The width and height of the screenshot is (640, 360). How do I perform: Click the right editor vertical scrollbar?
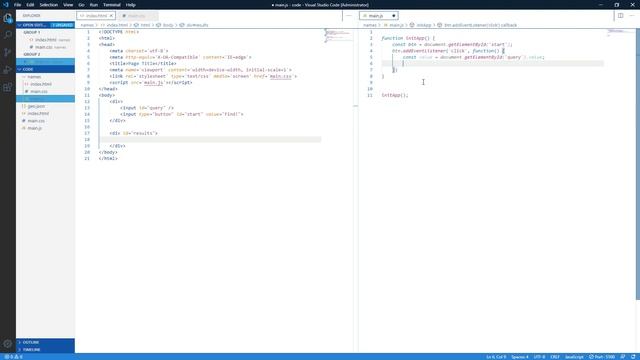pos(638,163)
